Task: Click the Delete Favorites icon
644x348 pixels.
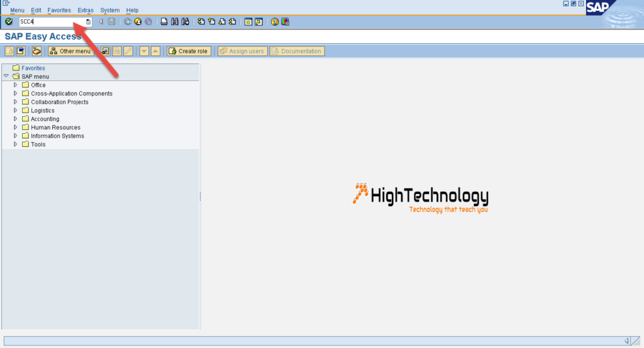Action: (117, 51)
